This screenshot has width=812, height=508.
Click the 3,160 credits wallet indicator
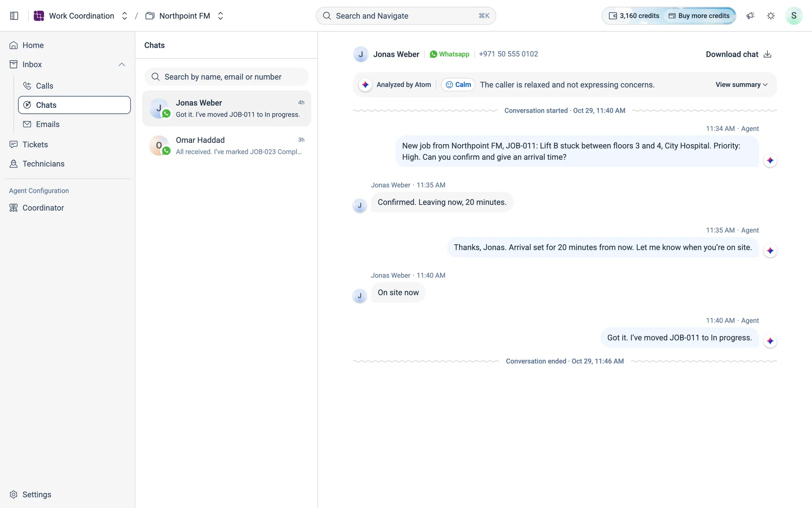(634, 16)
